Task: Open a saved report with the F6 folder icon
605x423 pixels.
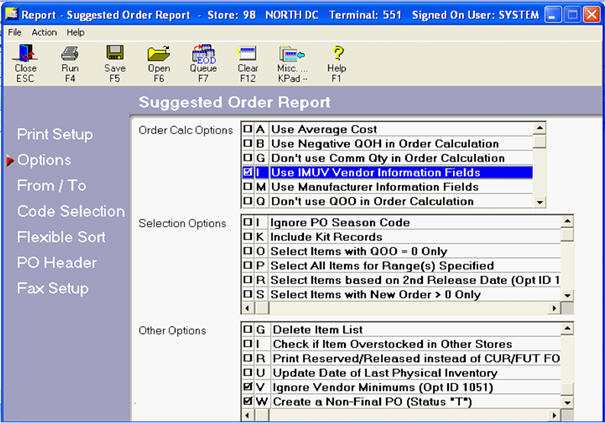Action: tap(158, 60)
